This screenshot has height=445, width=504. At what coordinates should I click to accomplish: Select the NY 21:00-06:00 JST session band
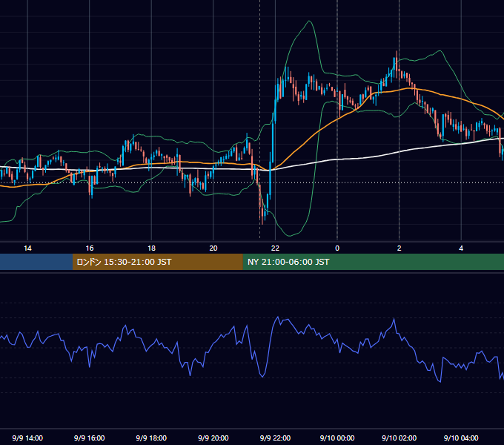[373, 262]
